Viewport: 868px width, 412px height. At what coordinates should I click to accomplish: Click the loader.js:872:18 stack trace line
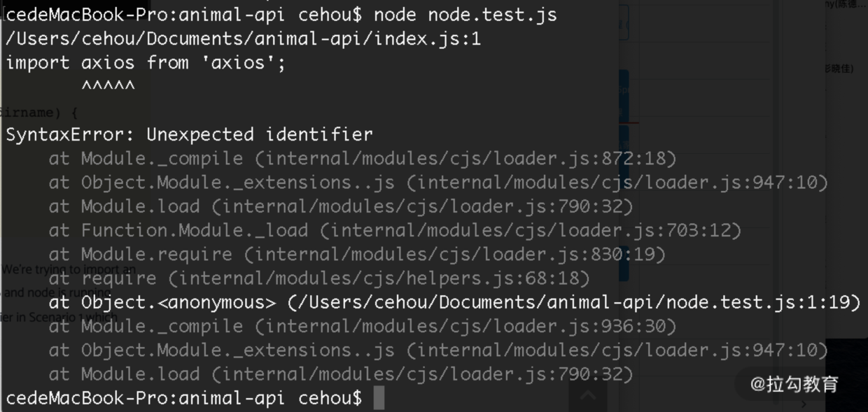[x=363, y=159]
